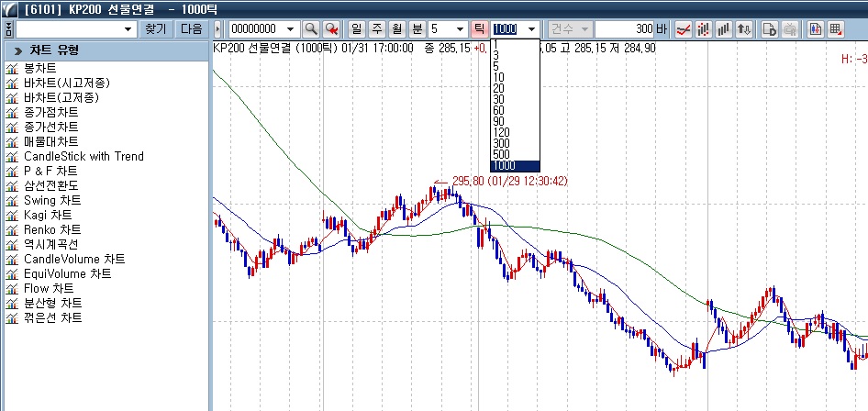Click the 찾기 button

(x=156, y=29)
